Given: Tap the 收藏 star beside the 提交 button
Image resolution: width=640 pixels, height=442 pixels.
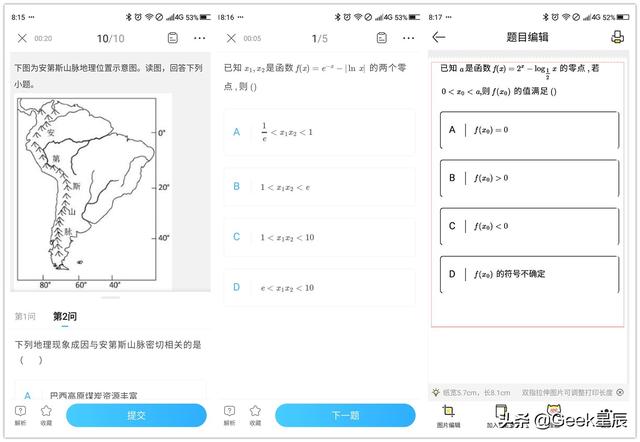Looking at the screenshot, I should (46, 415).
